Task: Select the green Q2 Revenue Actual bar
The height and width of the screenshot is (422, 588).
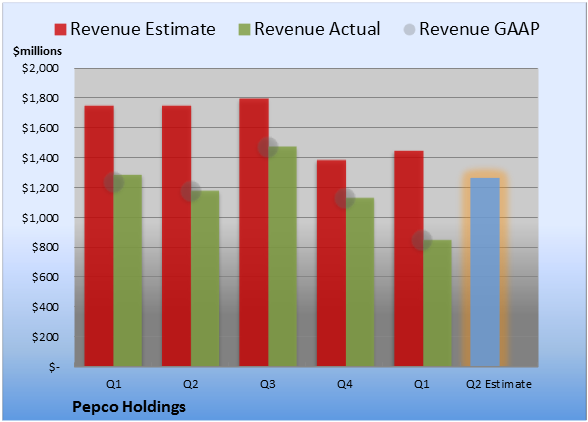Action: tap(205, 278)
